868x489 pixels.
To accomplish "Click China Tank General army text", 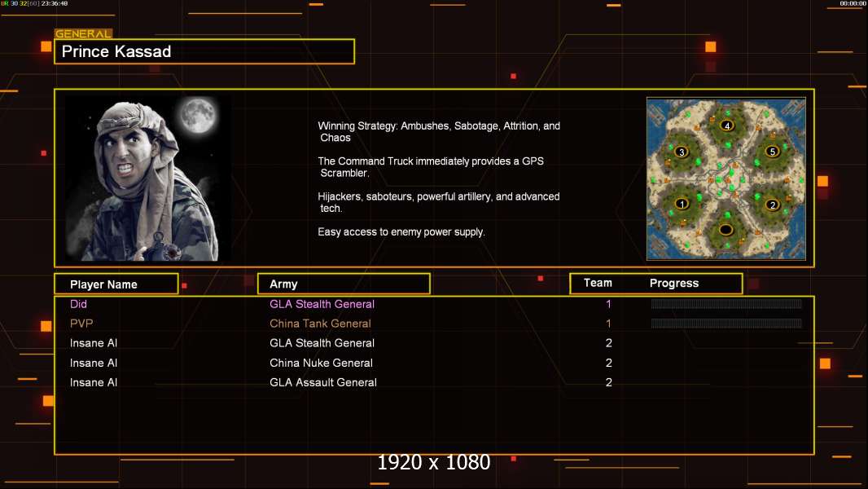I will pos(320,324).
